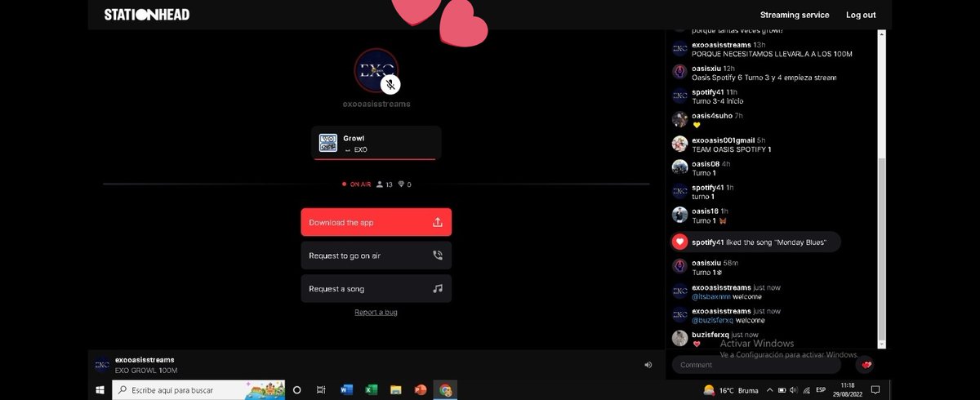Screen dimensions: 980x400
Task: Click the buzisferxq avatar in chat
Action: pyautogui.click(x=679, y=338)
